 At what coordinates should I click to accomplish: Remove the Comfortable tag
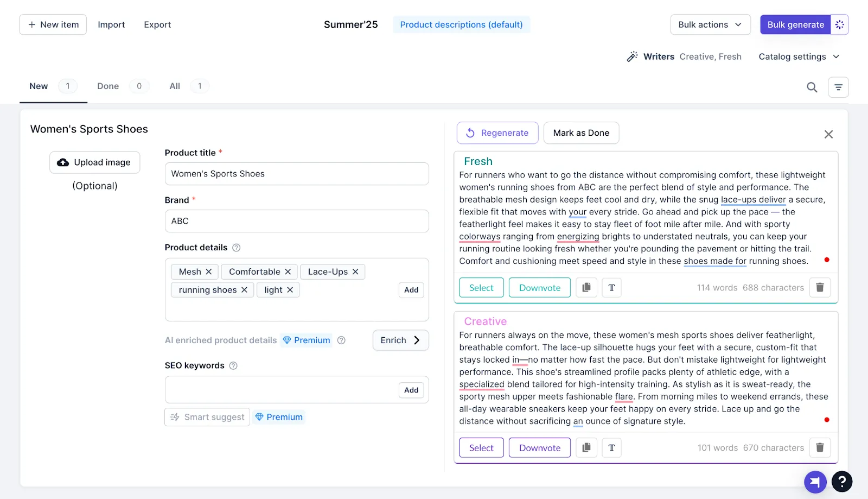[288, 271]
